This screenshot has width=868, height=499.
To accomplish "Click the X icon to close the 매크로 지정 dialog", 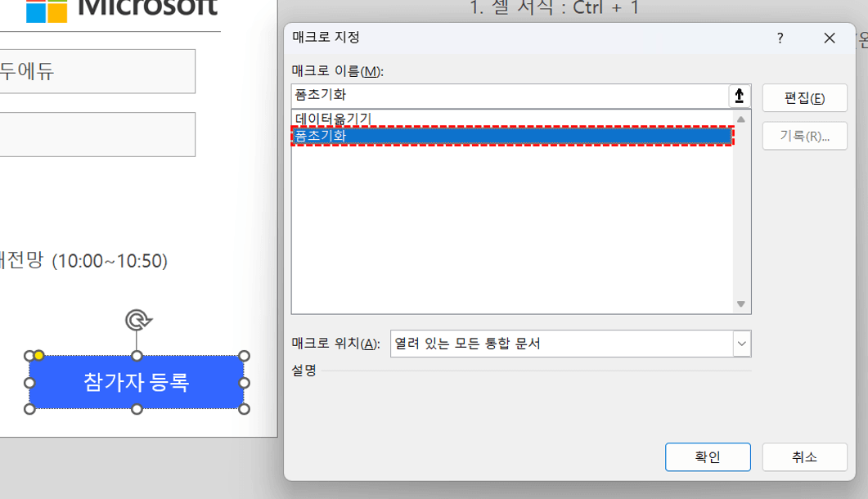I will 829,38.
